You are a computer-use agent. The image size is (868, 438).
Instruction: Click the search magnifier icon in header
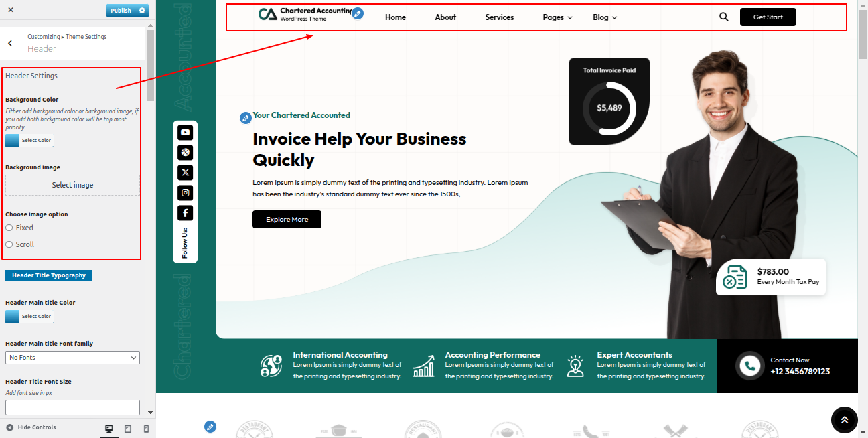(723, 17)
